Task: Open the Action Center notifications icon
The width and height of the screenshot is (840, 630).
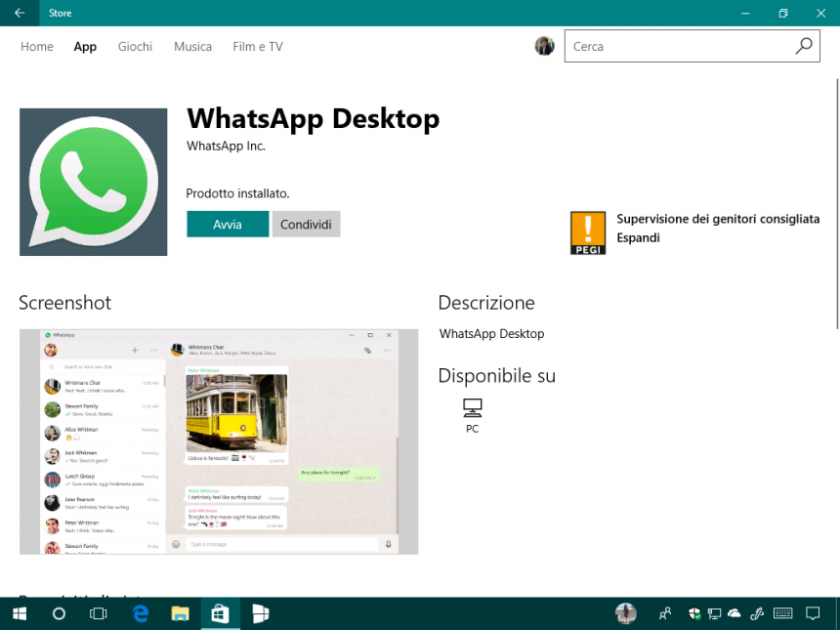Action: pyautogui.click(x=813, y=613)
